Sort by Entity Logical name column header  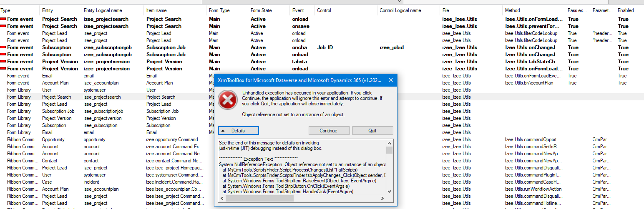pyautogui.click(x=103, y=10)
